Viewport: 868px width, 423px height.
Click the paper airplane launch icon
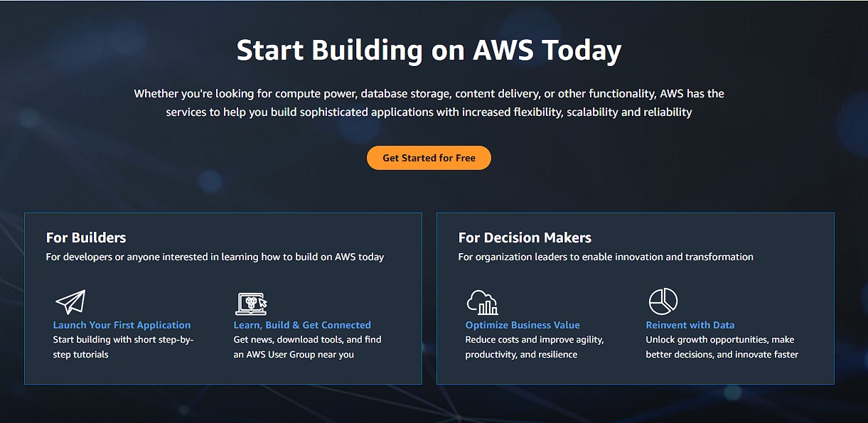70,302
